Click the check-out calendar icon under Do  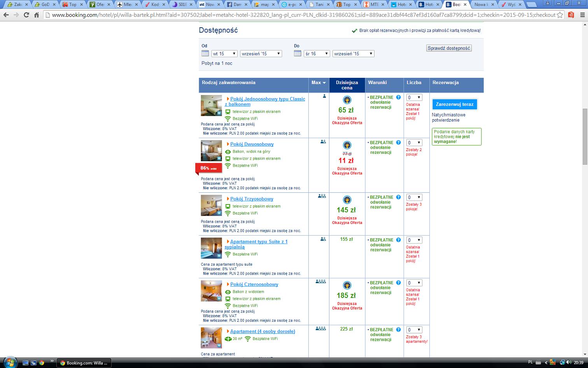(297, 53)
